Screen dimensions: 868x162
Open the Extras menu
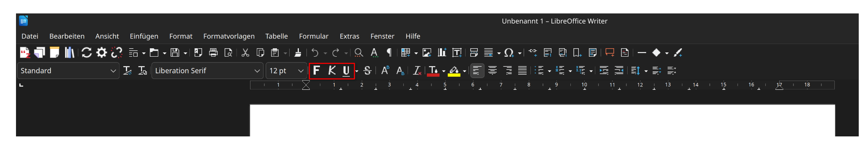(x=349, y=36)
